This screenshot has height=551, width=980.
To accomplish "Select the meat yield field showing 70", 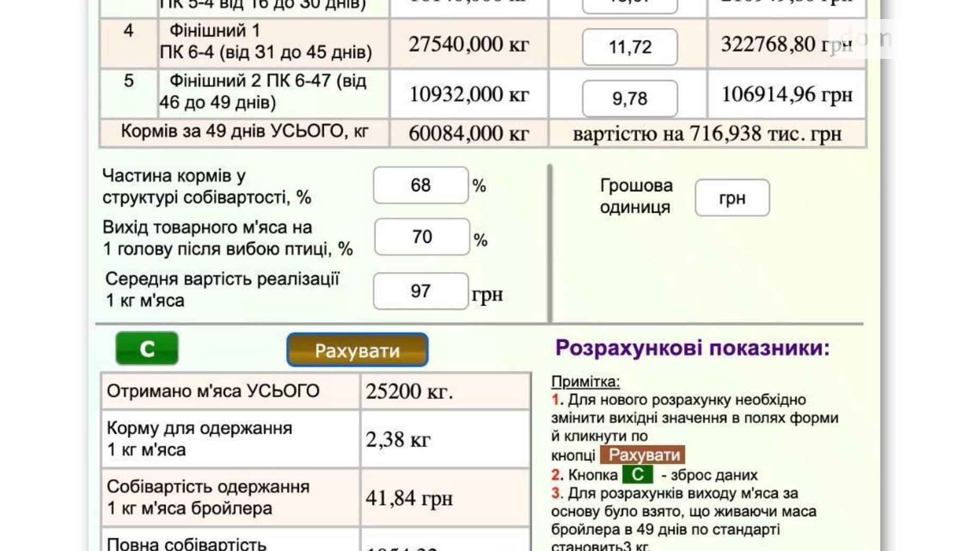I will 422,237.
